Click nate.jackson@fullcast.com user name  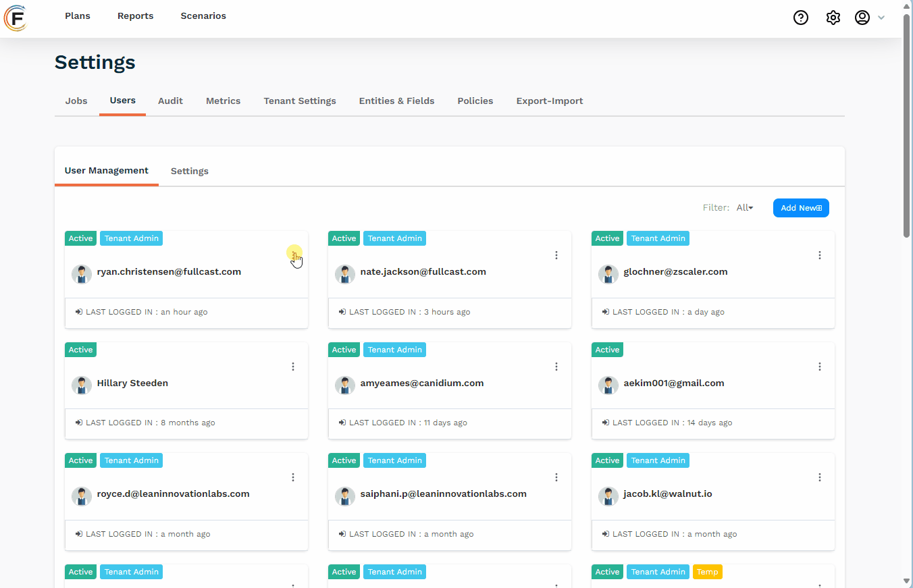point(423,272)
